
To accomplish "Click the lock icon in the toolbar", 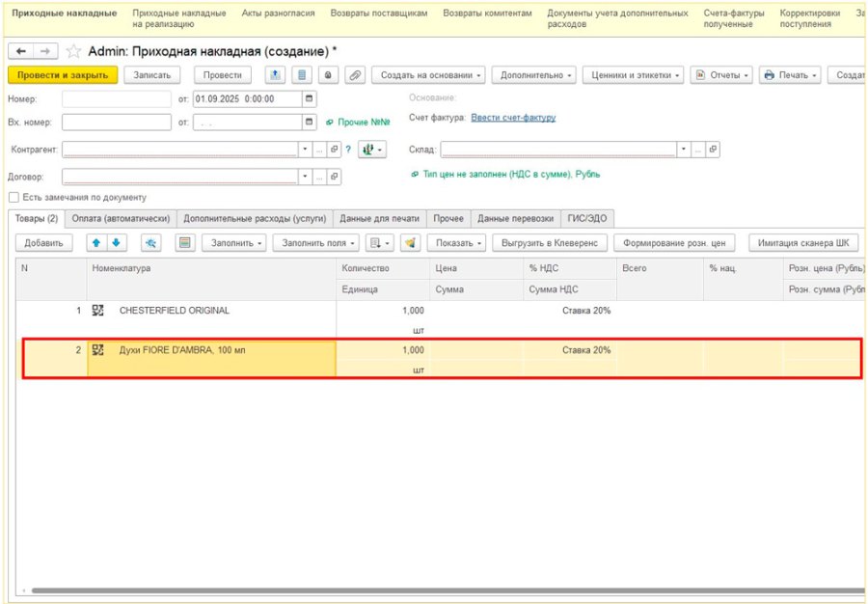I will pyautogui.click(x=328, y=75).
